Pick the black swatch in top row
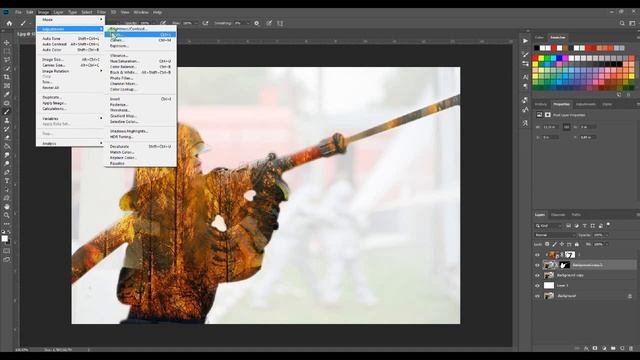 pos(537,48)
